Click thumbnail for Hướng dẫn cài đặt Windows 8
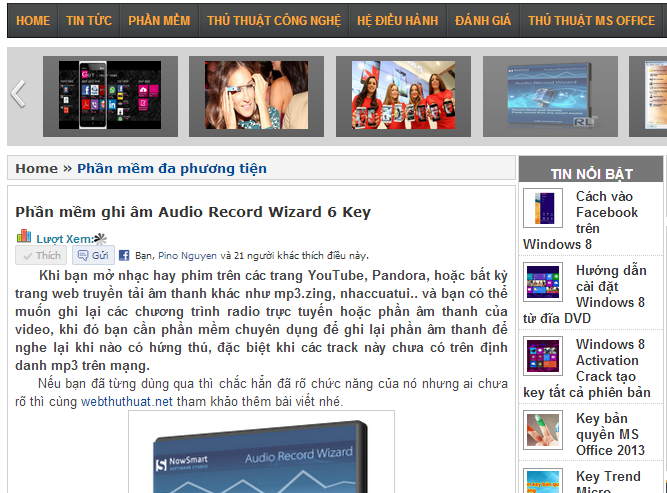 pyautogui.click(x=543, y=282)
